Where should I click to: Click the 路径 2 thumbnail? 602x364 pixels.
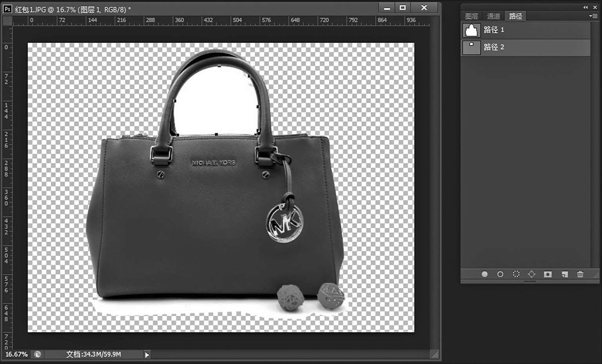click(471, 47)
